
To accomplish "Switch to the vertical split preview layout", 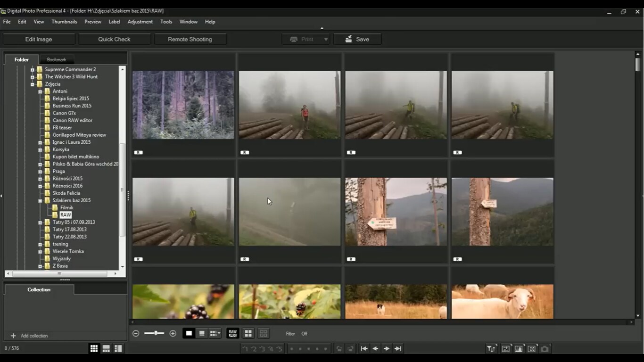I will point(118,348).
